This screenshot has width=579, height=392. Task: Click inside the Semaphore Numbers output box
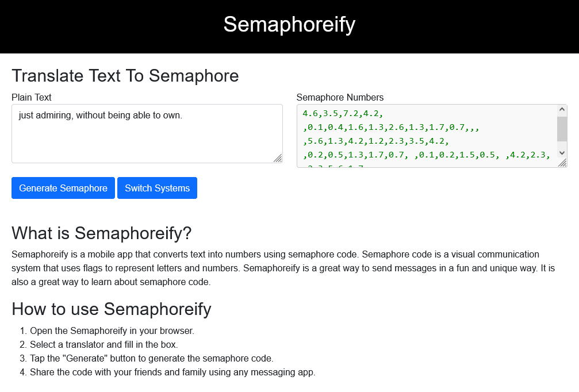click(x=427, y=136)
